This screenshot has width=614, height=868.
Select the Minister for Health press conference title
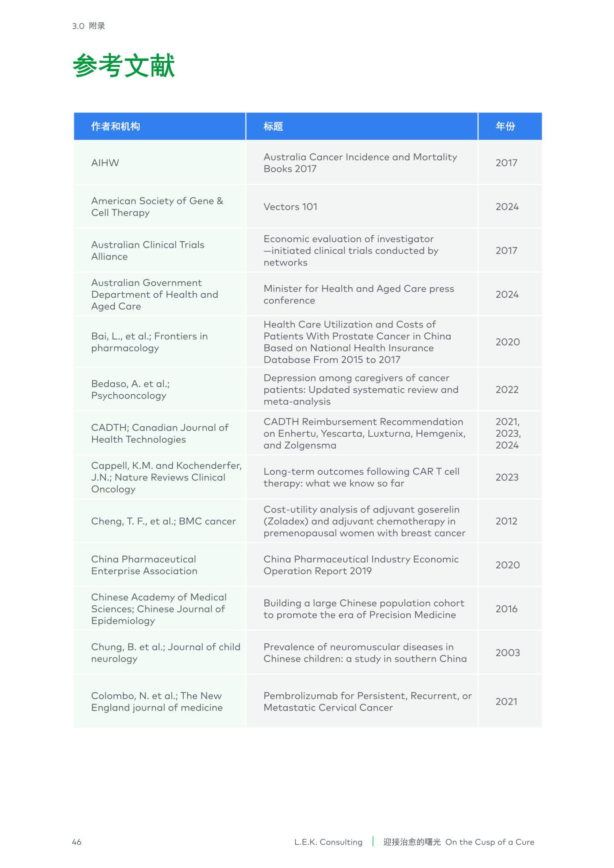[358, 295]
